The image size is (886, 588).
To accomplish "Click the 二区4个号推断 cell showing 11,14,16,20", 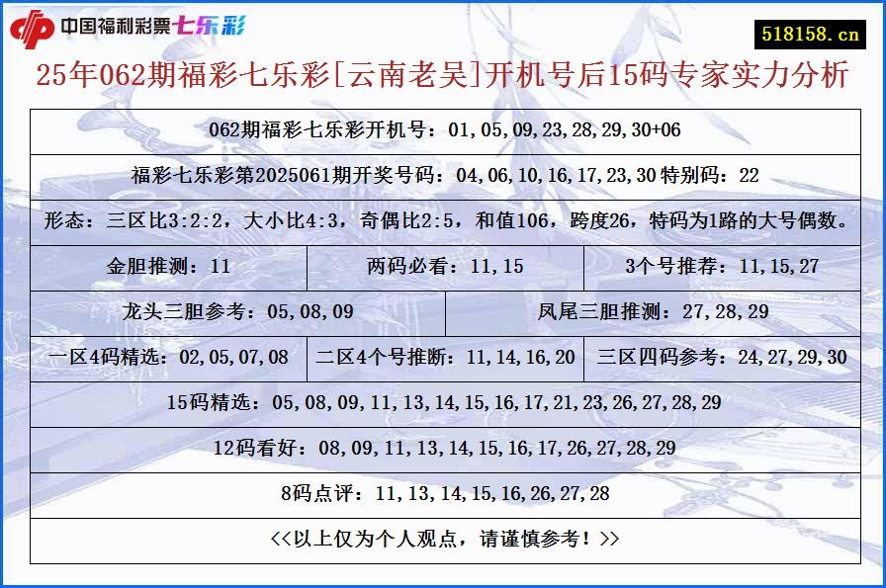I will pos(447,352).
